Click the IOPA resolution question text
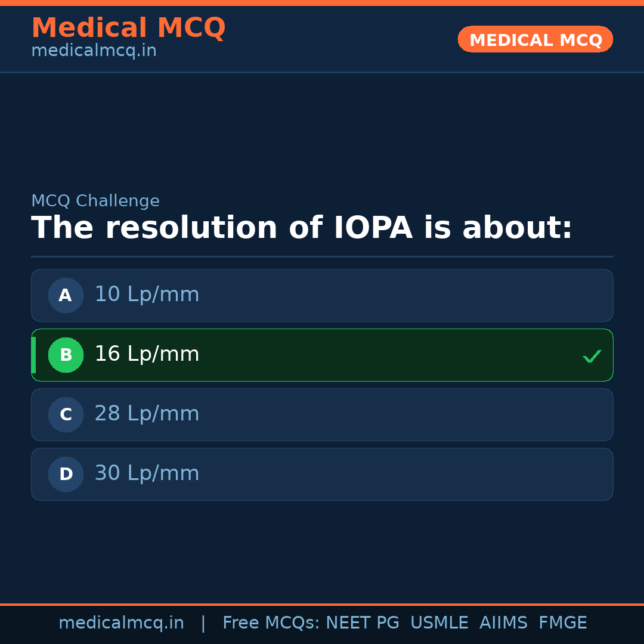Viewport: 644px width, 644px height. point(301,228)
